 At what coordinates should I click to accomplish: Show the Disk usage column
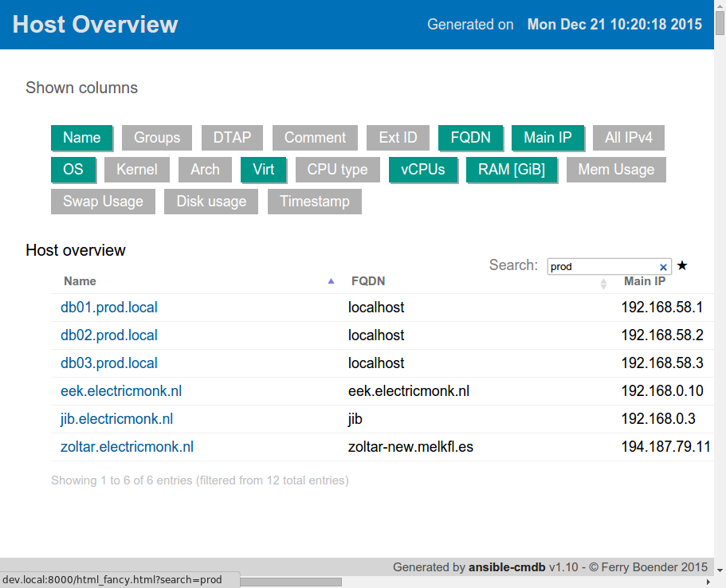(x=211, y=202)
